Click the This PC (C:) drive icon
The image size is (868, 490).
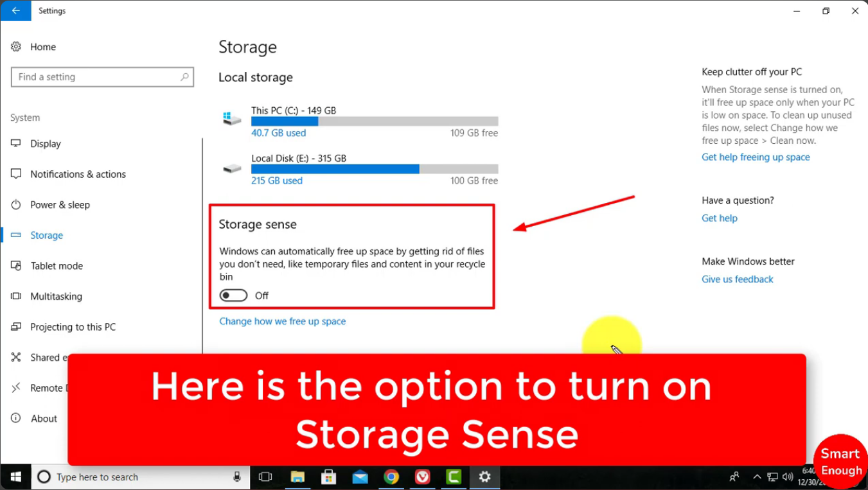pyautogui.click(x=232, y=119)
